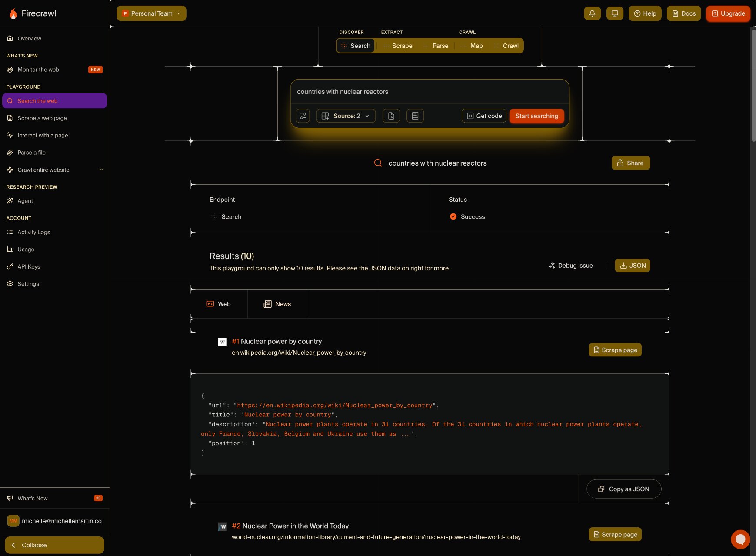
Task: Click the document file icon button
Action: pos(391,116)
